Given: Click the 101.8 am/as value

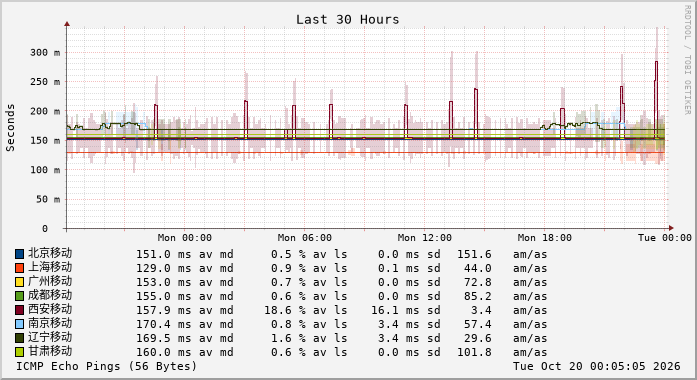Looking at the screenshot, I should pos(474,352).
